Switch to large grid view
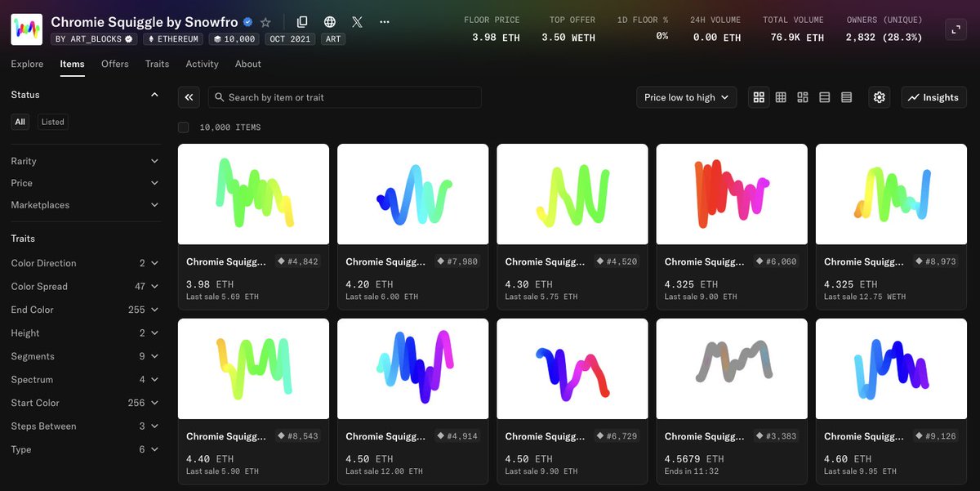The height and width of the screenshot is (491, 980). coord(759,97)
